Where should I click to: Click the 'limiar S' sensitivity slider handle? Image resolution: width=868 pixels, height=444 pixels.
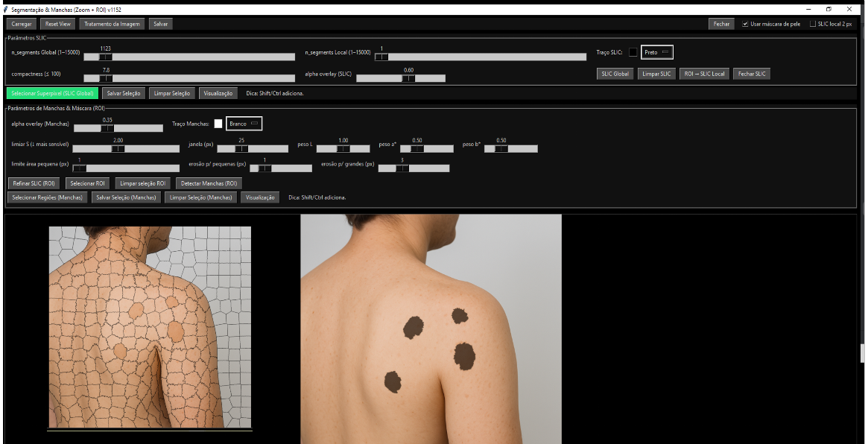(x=118, y=148)
